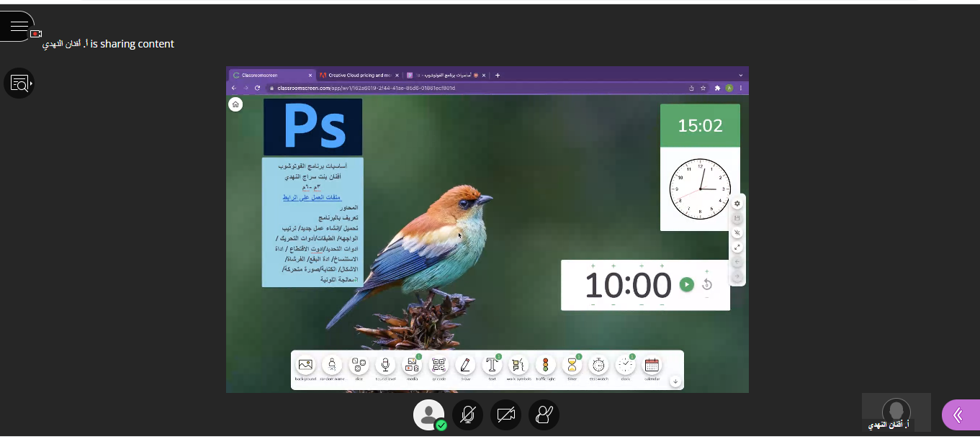Open the calendar widget
This screenshot has width=980, height=439.
(x=652, y=366)
